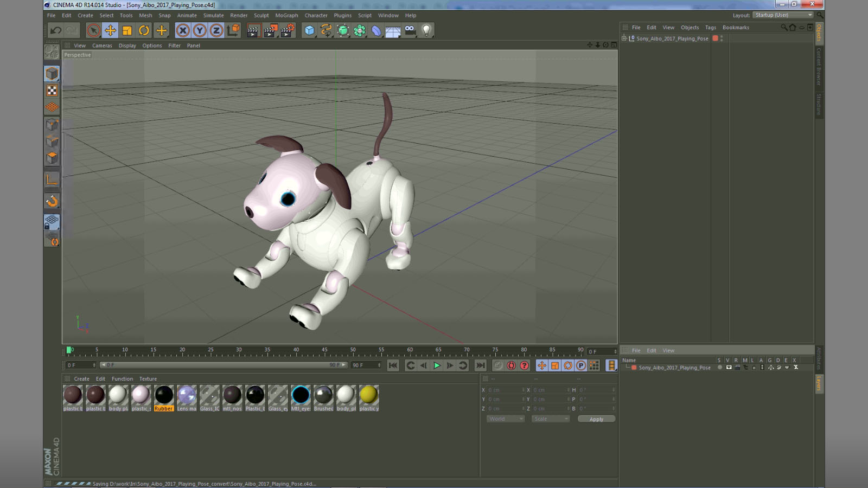
Task: Select the yellow plastic material
Action: 369,398
